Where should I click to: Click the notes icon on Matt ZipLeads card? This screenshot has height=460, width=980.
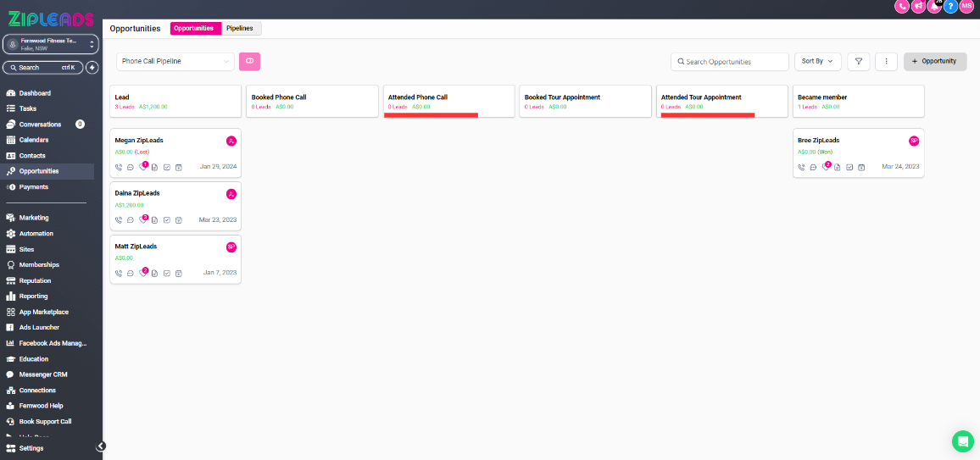154,273
